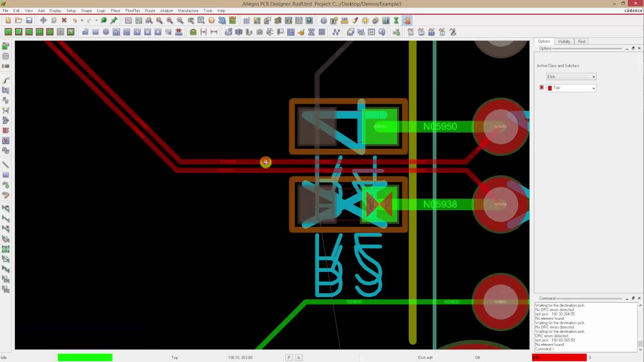Open the Undo history dropdown arrow
This screenshot has width=644, height=362.
pos(82,21)
